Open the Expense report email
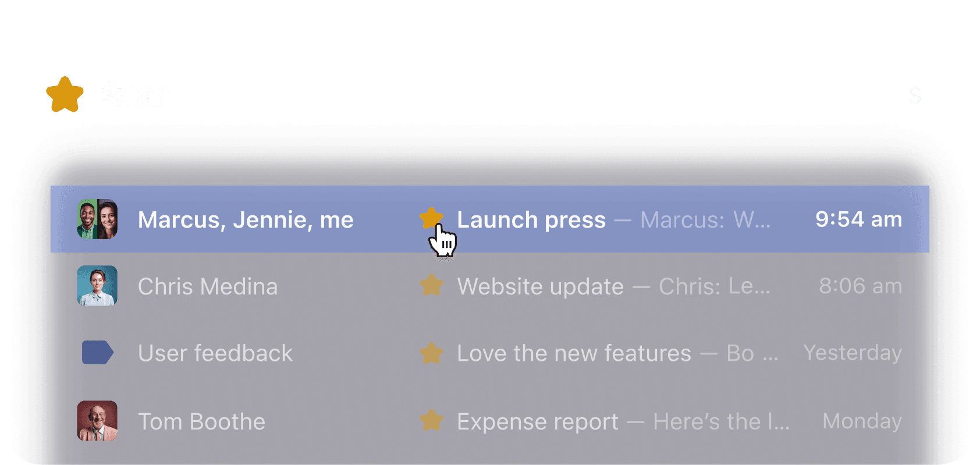 pos(537,421)
